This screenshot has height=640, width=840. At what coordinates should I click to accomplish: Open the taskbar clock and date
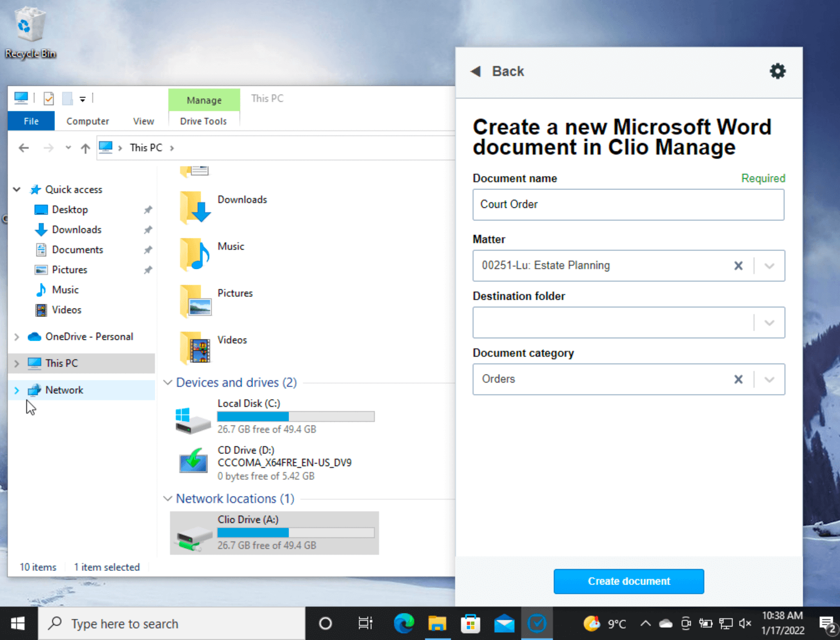tap(783, 623)
